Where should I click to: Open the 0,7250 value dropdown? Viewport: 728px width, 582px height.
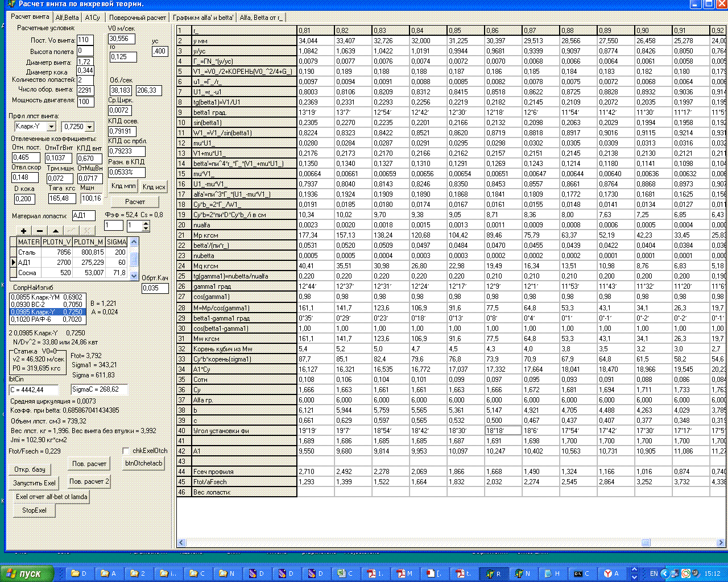(x=89, y=127)
